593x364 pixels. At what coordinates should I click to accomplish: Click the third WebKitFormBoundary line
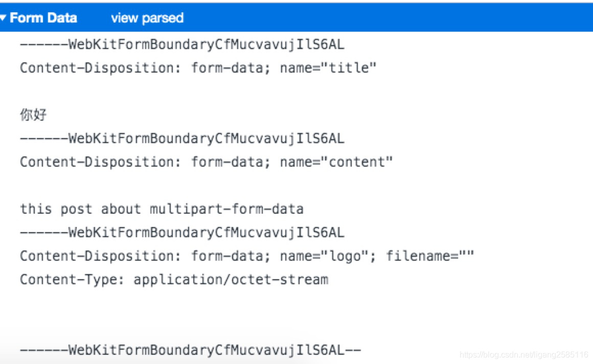click(x=181, y=232)
